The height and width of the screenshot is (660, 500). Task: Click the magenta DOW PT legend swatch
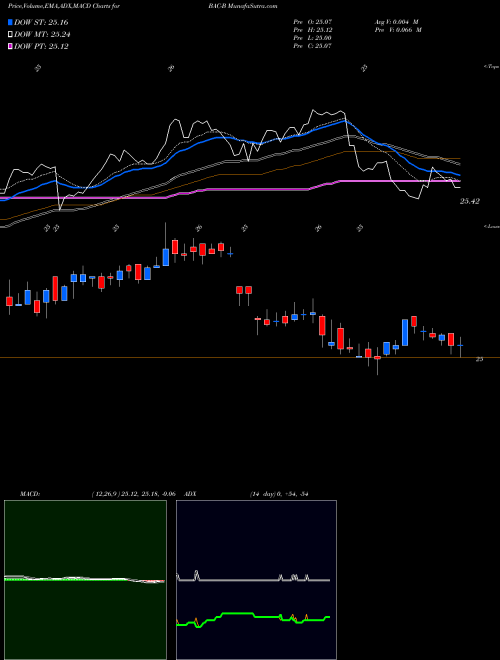[10, 47]
